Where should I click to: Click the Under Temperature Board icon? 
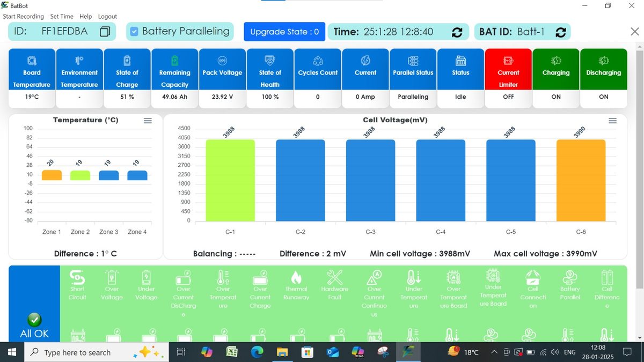coord(493,276)
